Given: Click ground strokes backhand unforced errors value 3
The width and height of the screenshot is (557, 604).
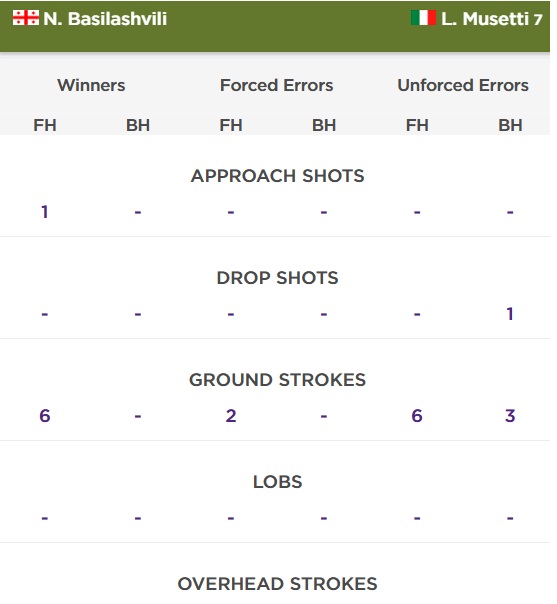Looking at the screenshot, I should click(x=510, y=416).
